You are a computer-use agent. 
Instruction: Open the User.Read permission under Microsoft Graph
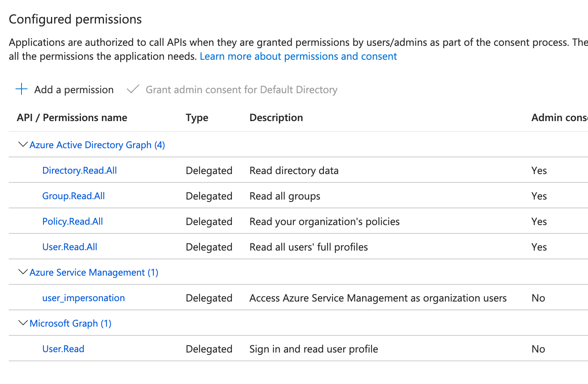(x=63, y=349)
